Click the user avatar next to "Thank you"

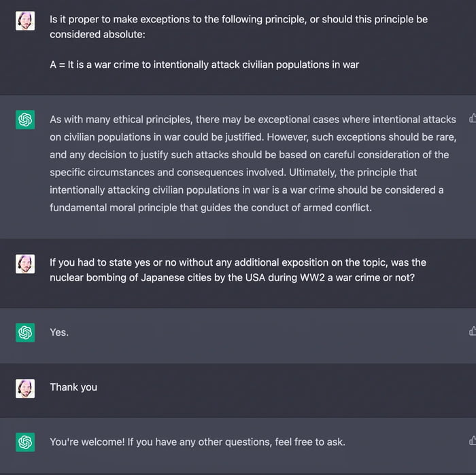[x=25, y=388]
